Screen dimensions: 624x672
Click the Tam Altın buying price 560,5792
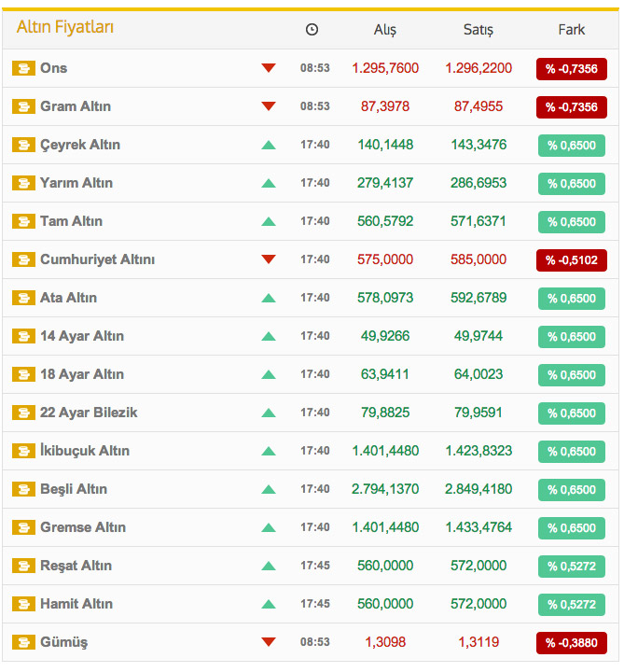385,221
